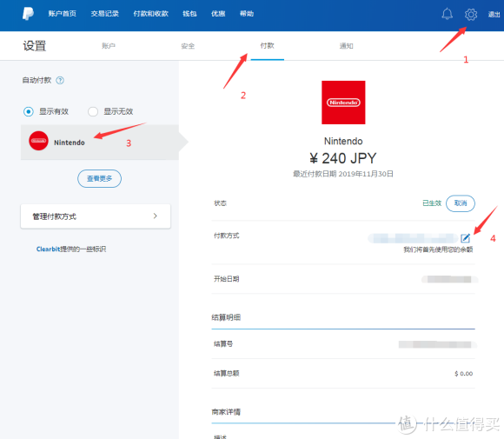The height and width of the screenshot is (439, 504).
Task: Click the 付款方式 label
Action: tap(227, 236)
